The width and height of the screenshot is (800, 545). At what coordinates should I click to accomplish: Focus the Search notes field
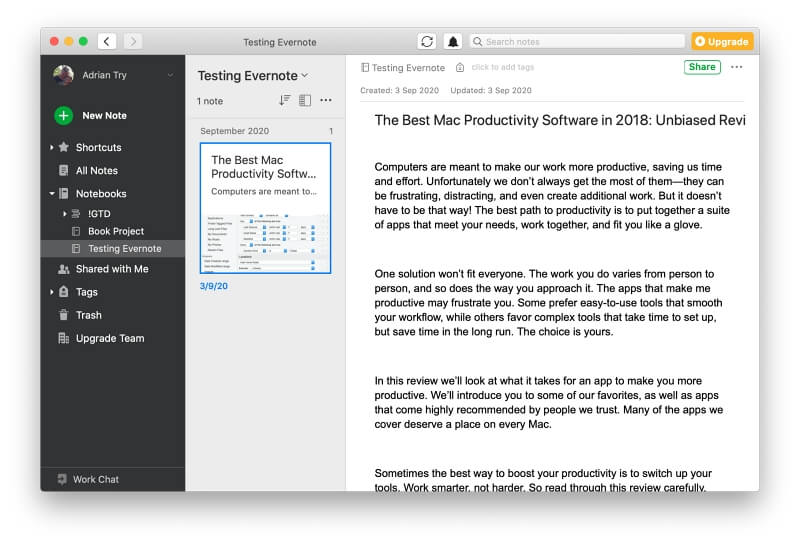click(577, 41)
